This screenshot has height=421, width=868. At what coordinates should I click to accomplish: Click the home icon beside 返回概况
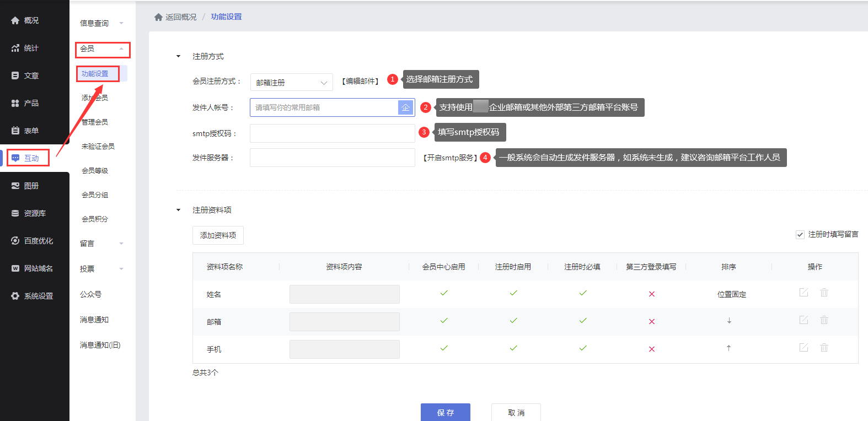click(158, 17)
